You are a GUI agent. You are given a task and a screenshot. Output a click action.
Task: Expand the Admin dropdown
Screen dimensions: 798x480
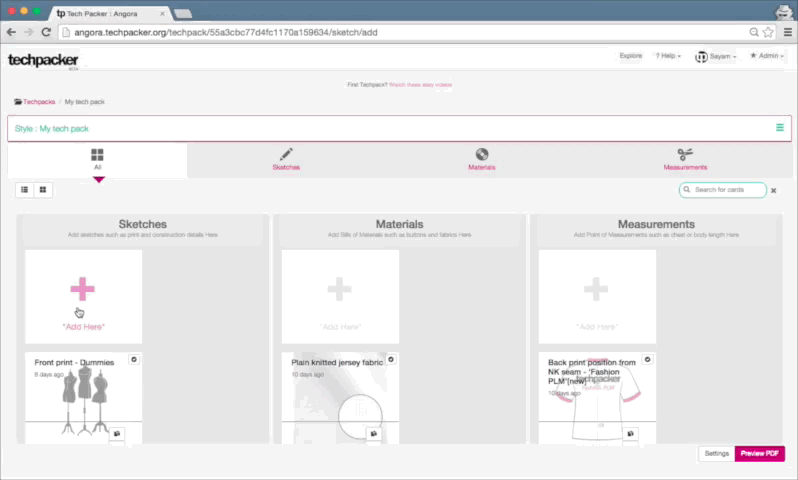(767, 56)
